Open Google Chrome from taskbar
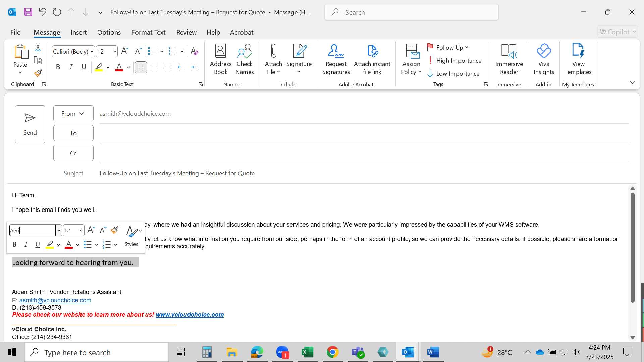Viewport: 644px width, 362px height. (x=332, y=352)
